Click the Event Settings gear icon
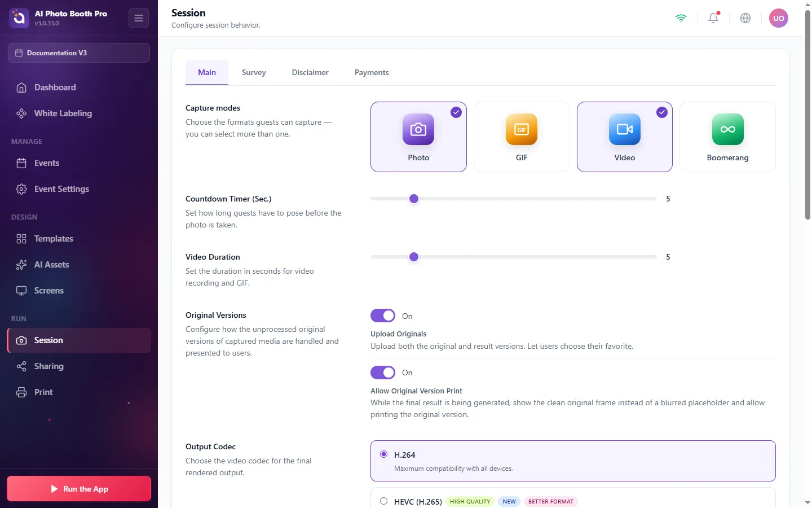 click(x=21, y=189)
